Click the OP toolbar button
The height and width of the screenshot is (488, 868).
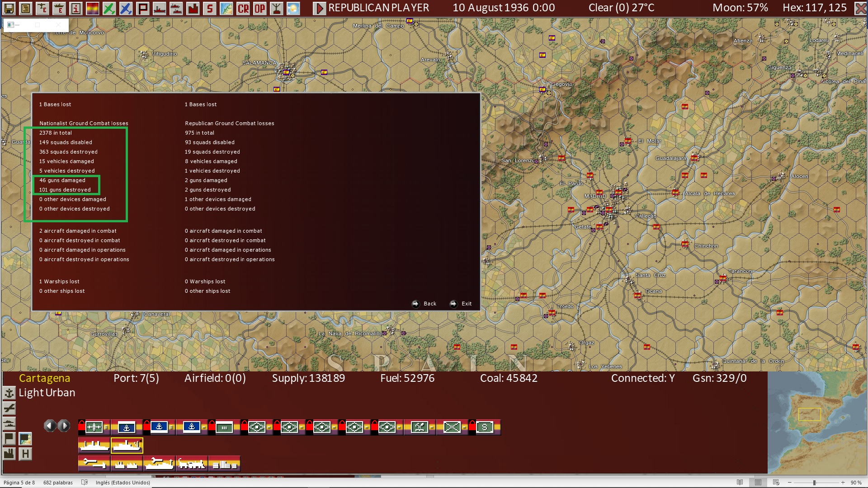point(259,8)
